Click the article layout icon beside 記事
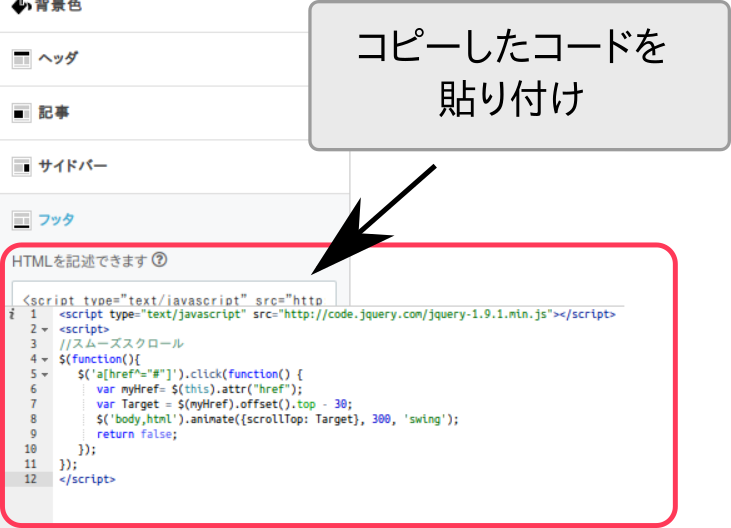 point(21,113)
